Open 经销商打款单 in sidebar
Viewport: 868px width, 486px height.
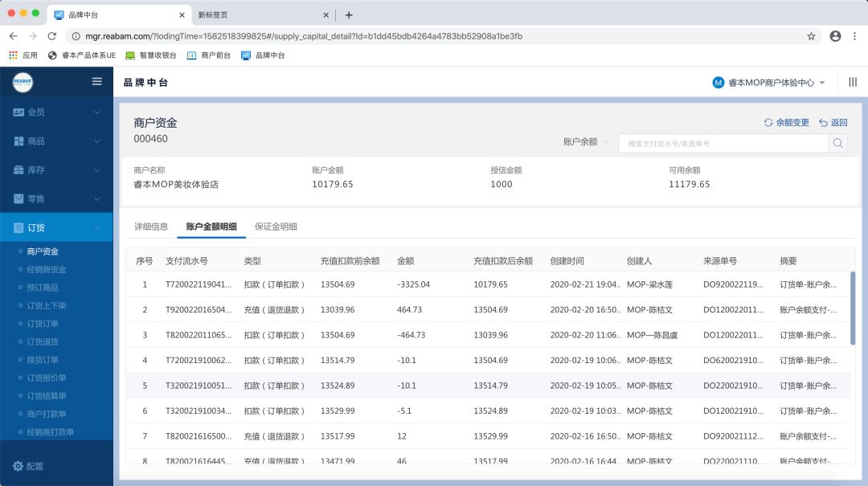(51, 431)
